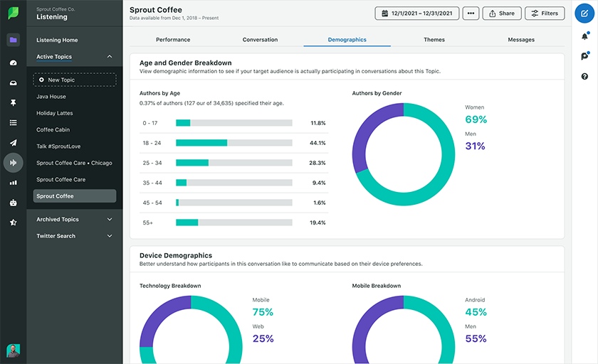Open the paper plane publishing icon

tap(14, 143)
